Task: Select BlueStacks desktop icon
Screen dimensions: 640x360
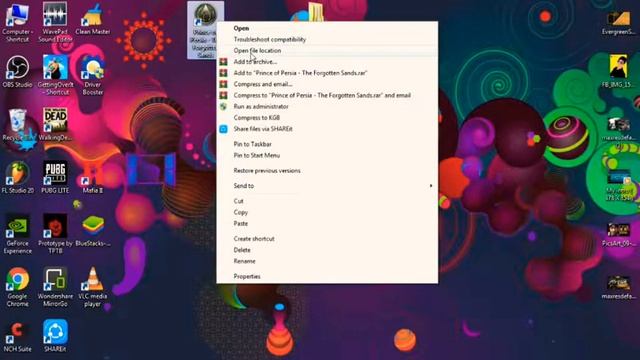Action: tap(93, 231)
